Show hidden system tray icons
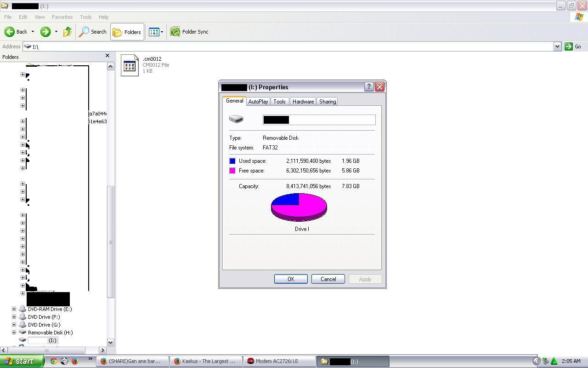 pos(536,361)
